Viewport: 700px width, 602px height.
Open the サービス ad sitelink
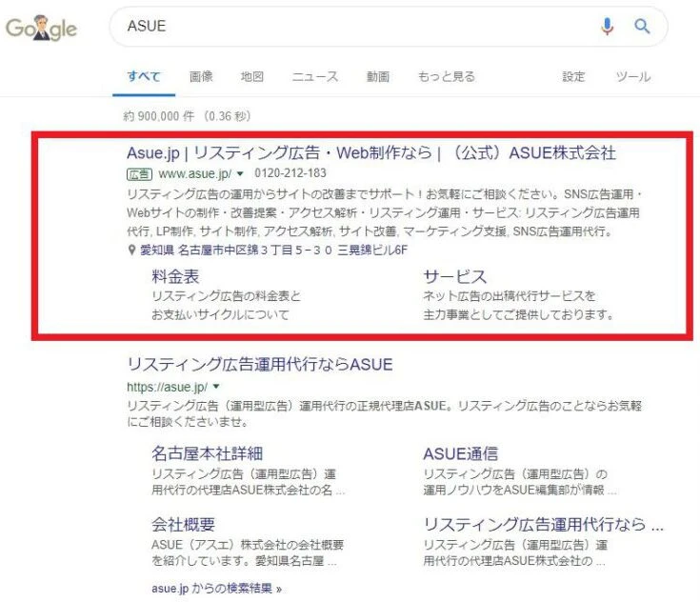pos(454,276)
